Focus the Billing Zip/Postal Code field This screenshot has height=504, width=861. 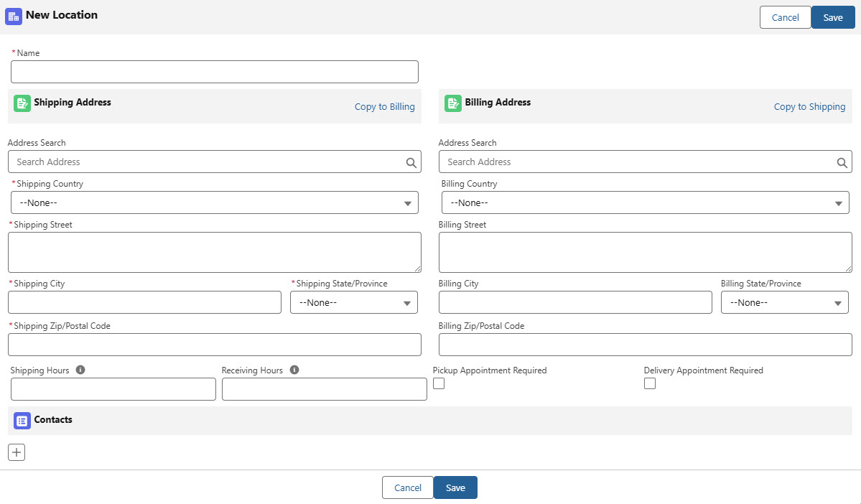[x=645, y=345]
